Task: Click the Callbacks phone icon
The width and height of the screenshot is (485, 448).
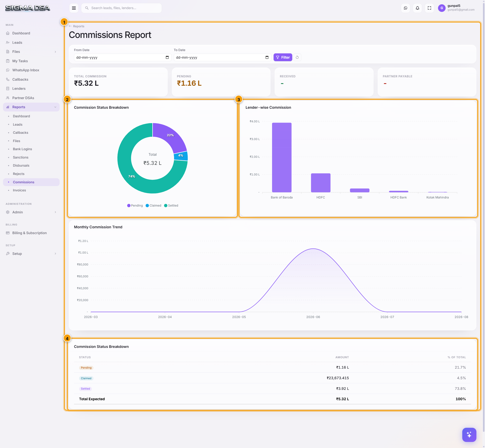Action: click(8, 79)
